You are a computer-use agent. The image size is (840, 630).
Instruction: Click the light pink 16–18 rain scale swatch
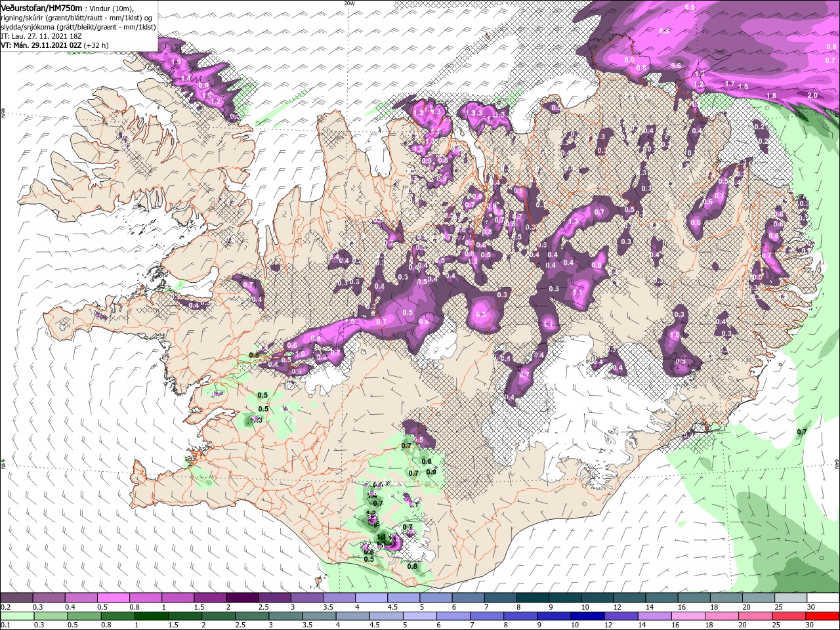pos(689,616)
